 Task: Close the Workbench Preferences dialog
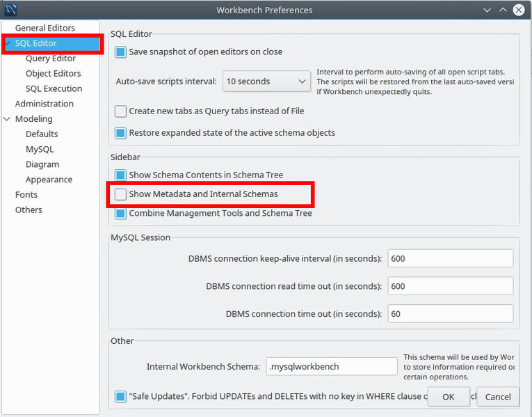pos(519,10)
